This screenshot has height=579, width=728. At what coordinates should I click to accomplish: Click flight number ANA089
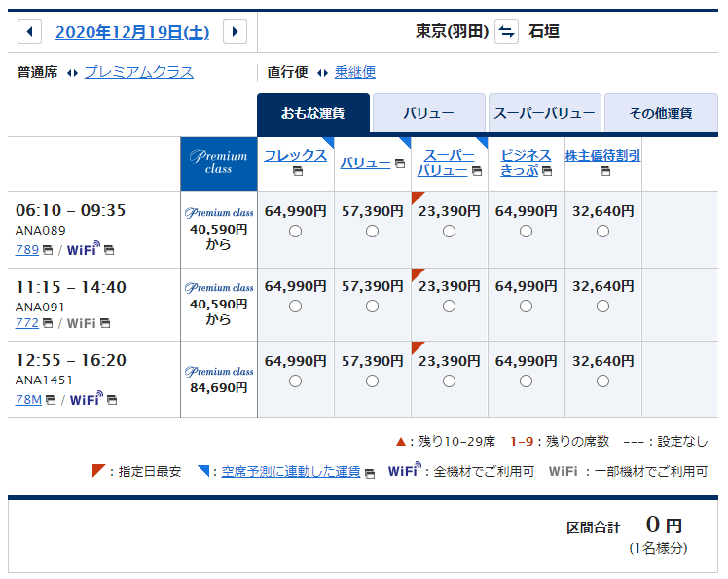pos(41,231)
